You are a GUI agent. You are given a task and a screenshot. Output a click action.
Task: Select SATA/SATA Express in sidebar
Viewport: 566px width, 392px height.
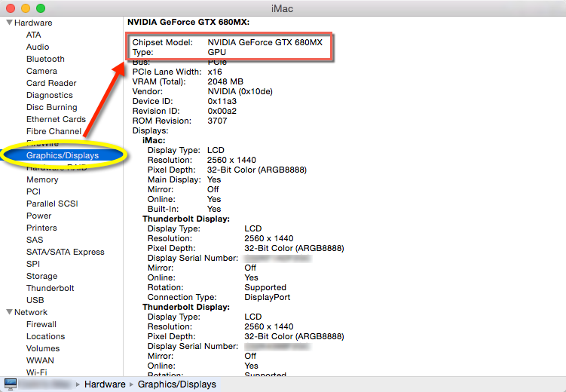66,252
